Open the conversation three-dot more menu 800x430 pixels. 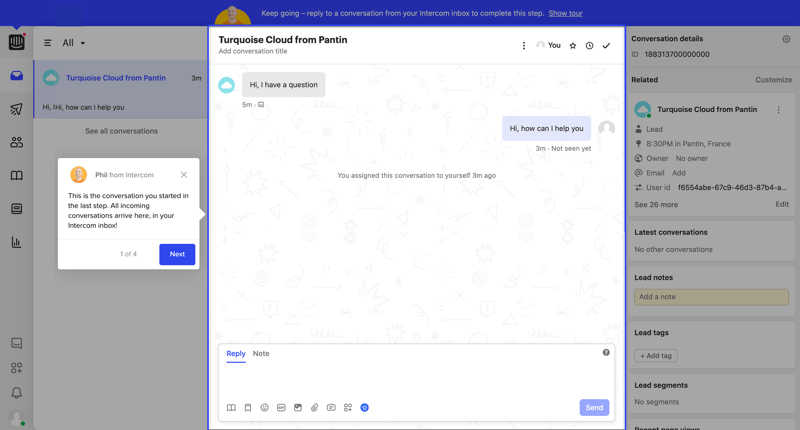click(523, 45)
